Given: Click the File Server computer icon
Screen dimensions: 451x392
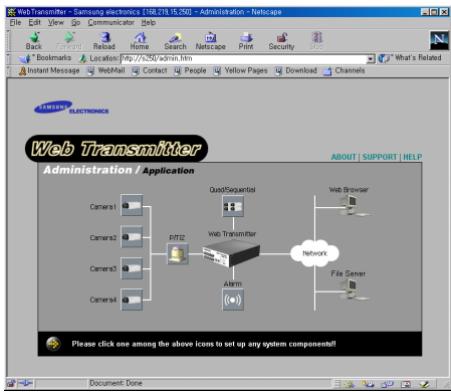Looking at the screenshot, I should tap(353, 289).
